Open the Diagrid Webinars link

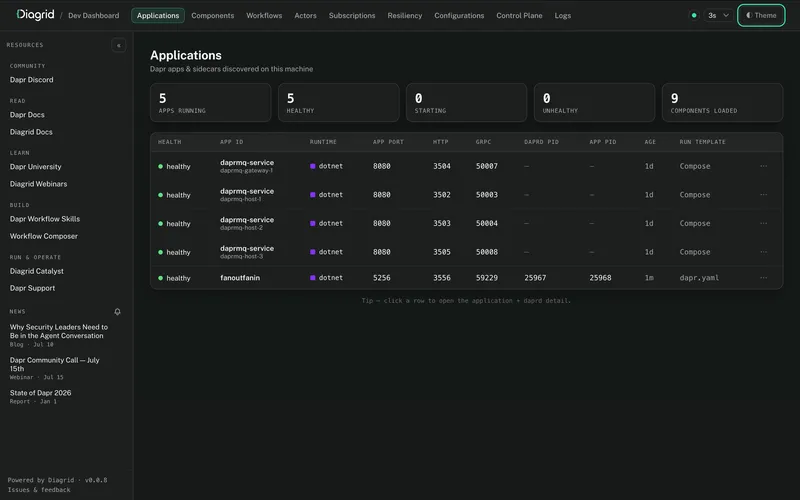tap(38, 184)
